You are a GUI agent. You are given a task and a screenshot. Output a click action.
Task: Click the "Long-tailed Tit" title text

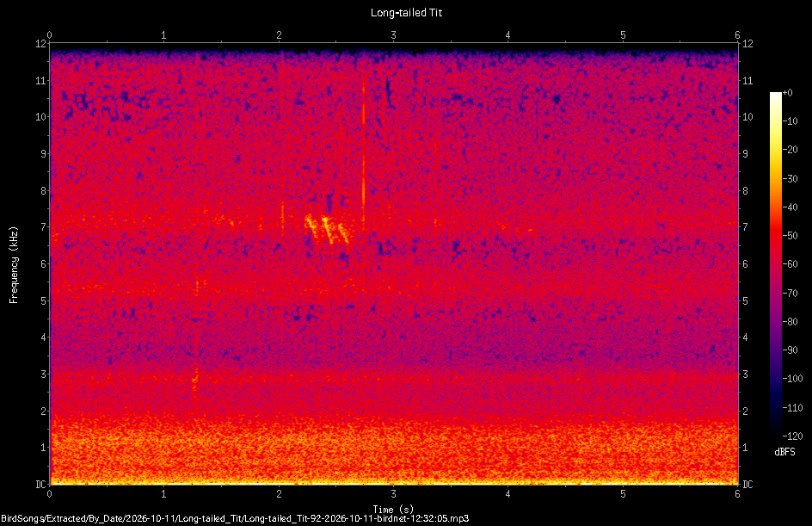pyautogui.click(x=406, y=13)
